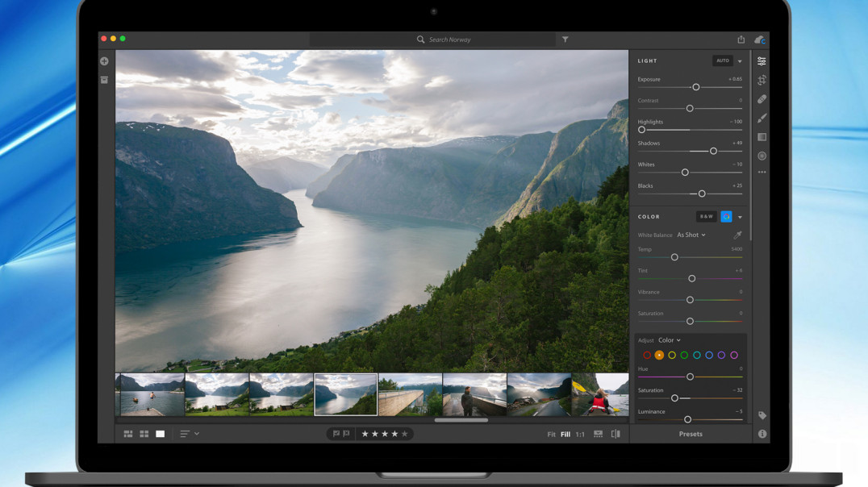Select the man standing on road thumbnail
The width and height of the screenshot is (868, 487).
474,394
